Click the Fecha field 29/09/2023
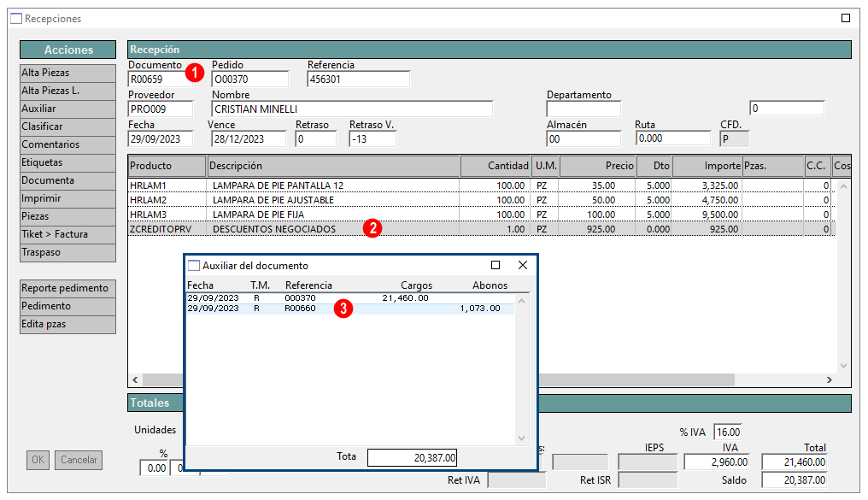Image resolution: width=868 pixels, height=500 pixels. pos(161,139)
